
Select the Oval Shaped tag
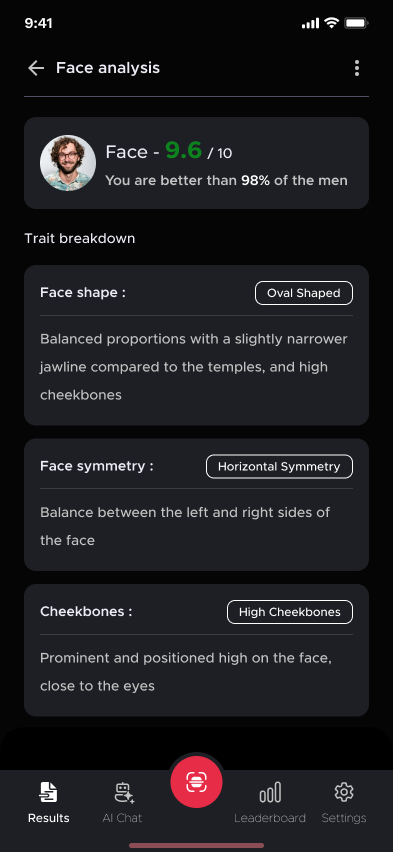(x=304, y=293)
